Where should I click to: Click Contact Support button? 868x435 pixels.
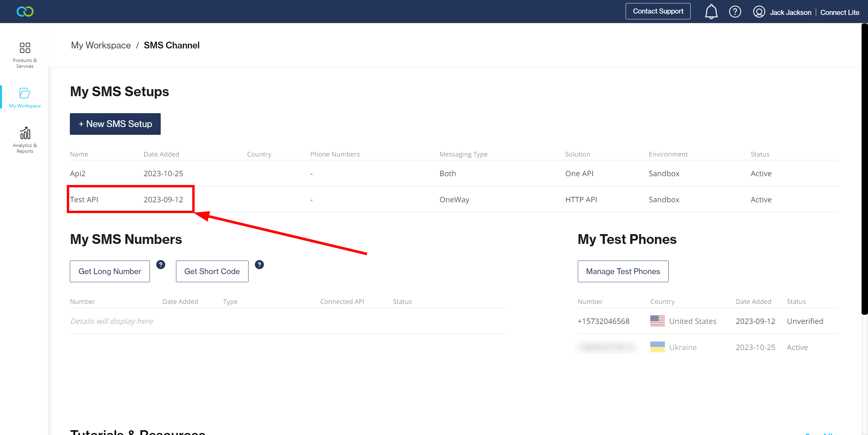pyautogui.click(x=658, y=11)
